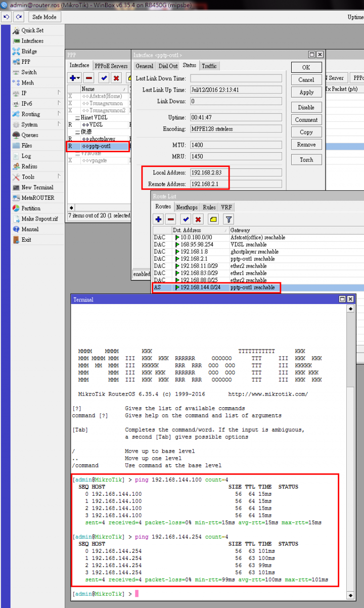Open MetaROUTER from the sidebar
This screenshot has width=364, height=608.
[36, 198]
